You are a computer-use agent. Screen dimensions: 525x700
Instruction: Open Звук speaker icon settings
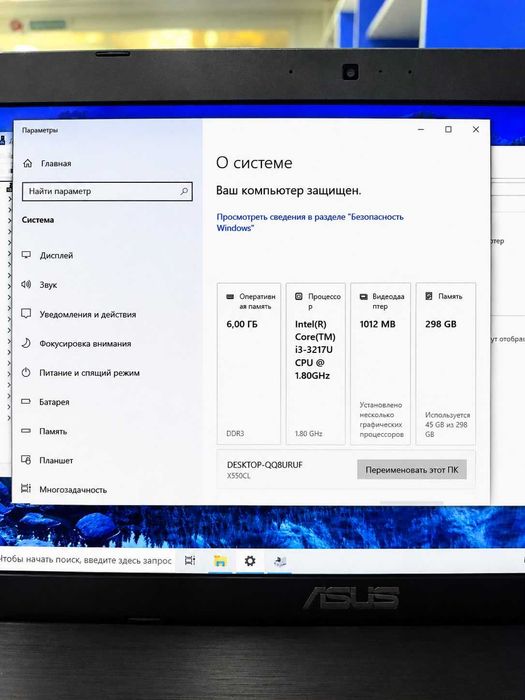click(x=26, y=284)
